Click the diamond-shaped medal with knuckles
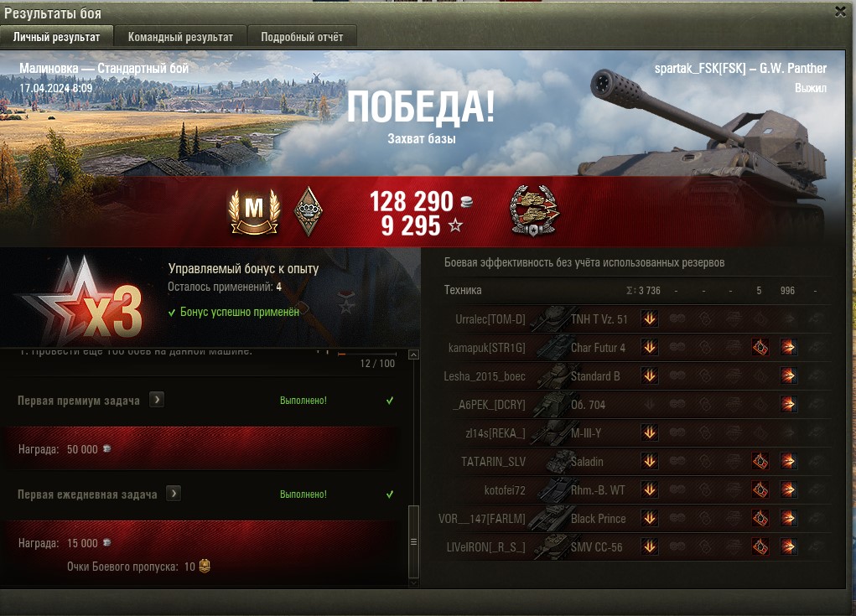The image size is (856, 616). coord(308,211)
